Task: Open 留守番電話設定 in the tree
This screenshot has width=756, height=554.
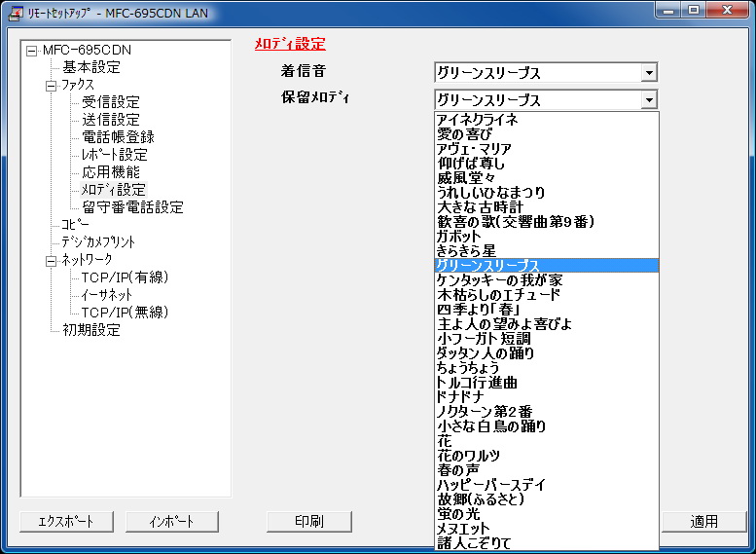Action: click(x=132, y=207)
